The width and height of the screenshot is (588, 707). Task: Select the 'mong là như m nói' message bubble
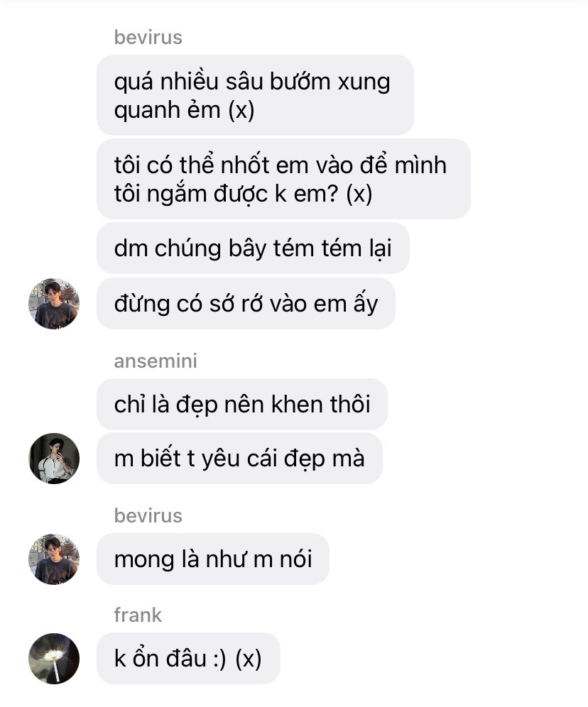(213, 559)
